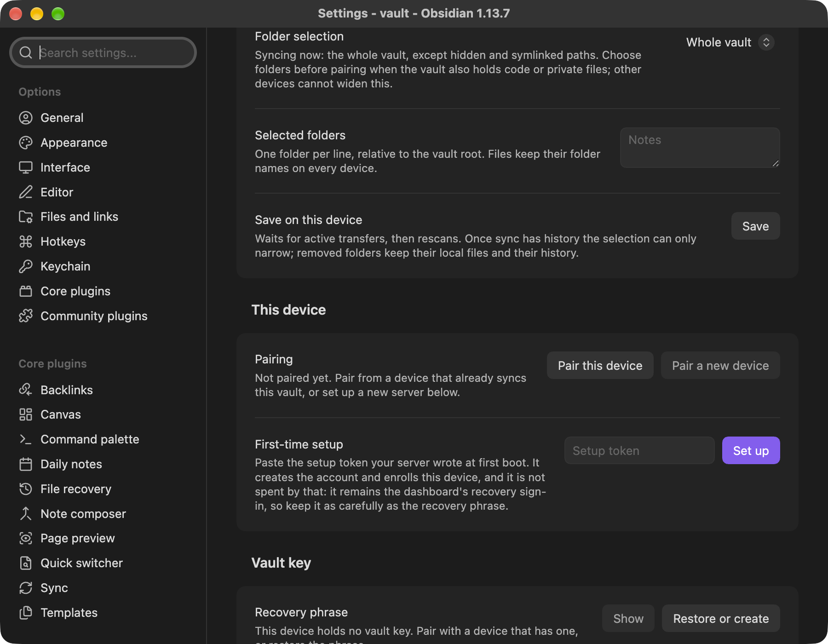Click the Sync refresh icon
828x644 pixels.
[x=26, y=588]
